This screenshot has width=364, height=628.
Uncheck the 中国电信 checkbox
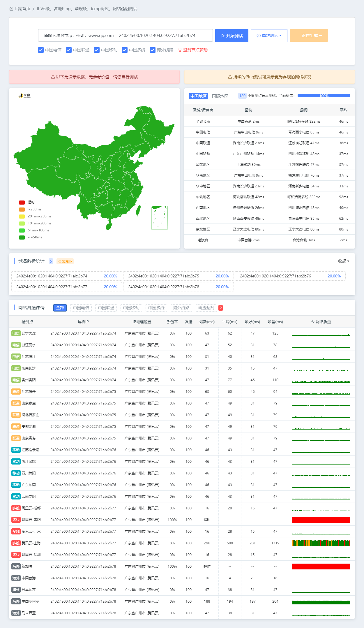point(41,50)
